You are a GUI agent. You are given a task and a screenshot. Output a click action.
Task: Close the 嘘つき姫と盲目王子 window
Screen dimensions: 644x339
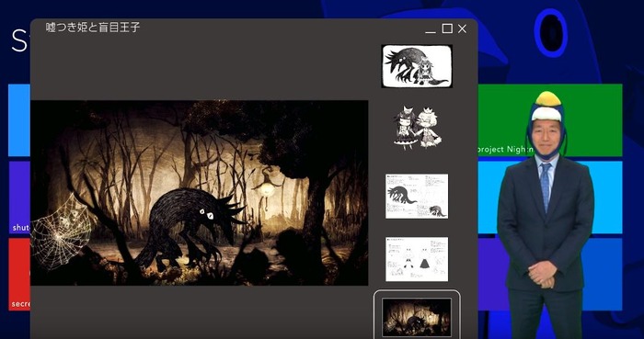tap(462, 28)
